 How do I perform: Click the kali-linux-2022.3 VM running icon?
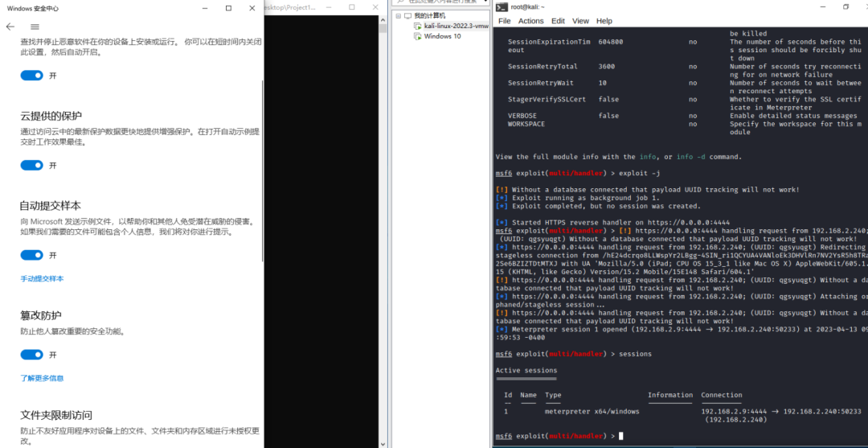418,26
